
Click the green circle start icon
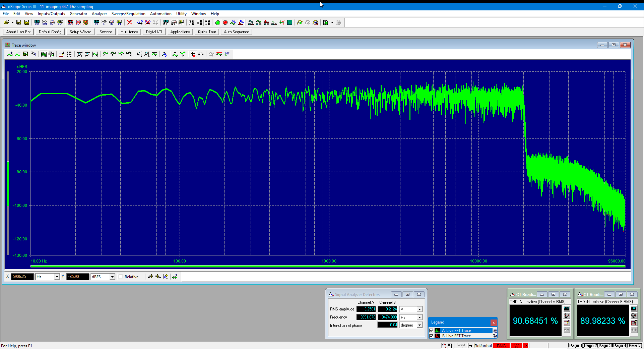coord(217,22)
